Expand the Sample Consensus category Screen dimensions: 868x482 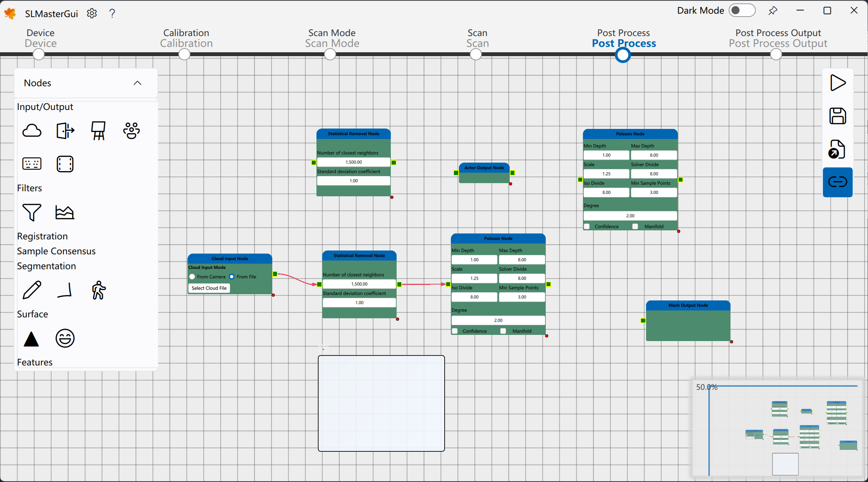click(x=56, y=251)
